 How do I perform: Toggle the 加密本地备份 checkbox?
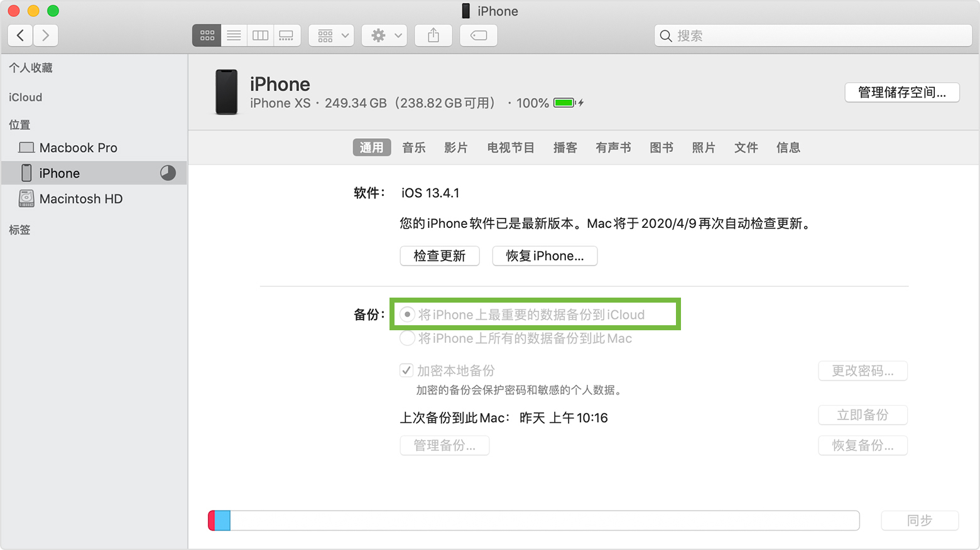coord(406,370)
